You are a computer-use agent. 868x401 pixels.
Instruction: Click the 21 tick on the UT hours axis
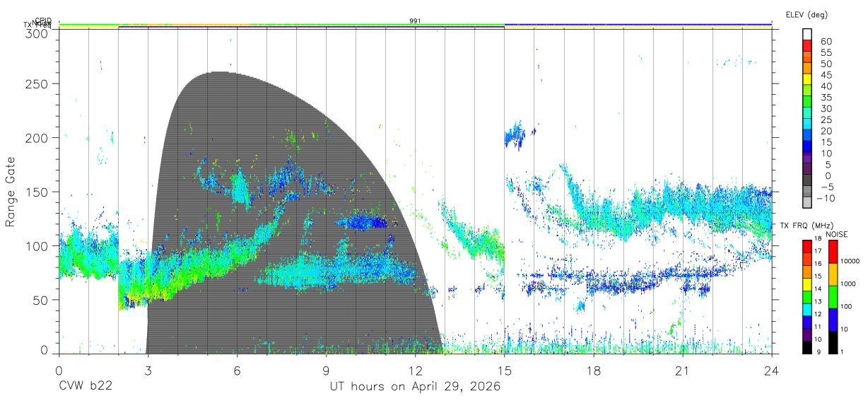682,371
